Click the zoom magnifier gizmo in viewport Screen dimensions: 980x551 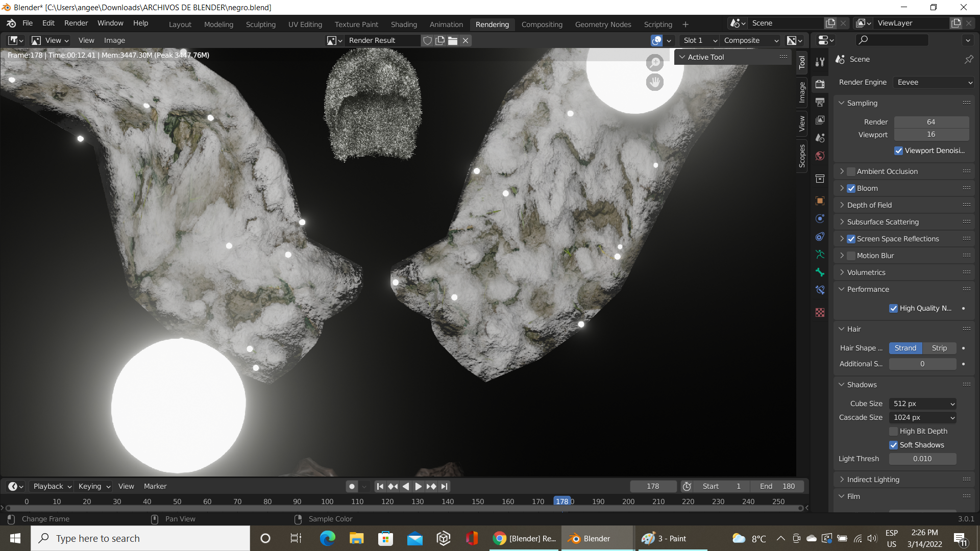654,63
